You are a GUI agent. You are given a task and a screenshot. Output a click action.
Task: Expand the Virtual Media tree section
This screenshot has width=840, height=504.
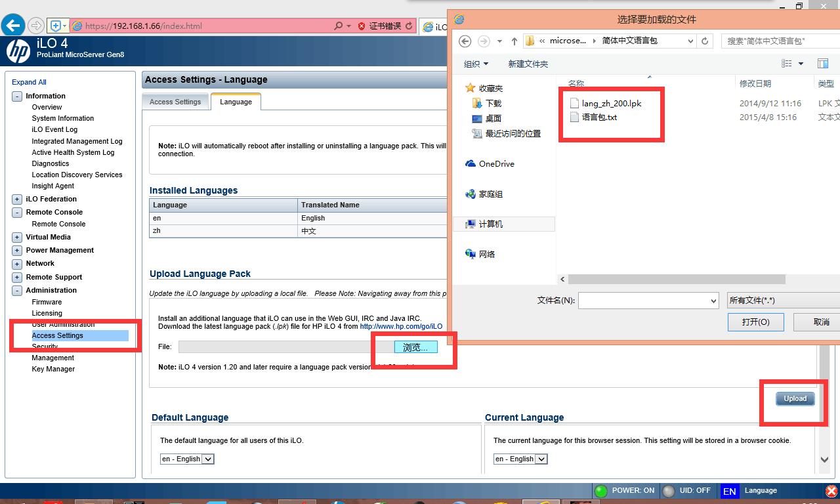coord(17,238)
